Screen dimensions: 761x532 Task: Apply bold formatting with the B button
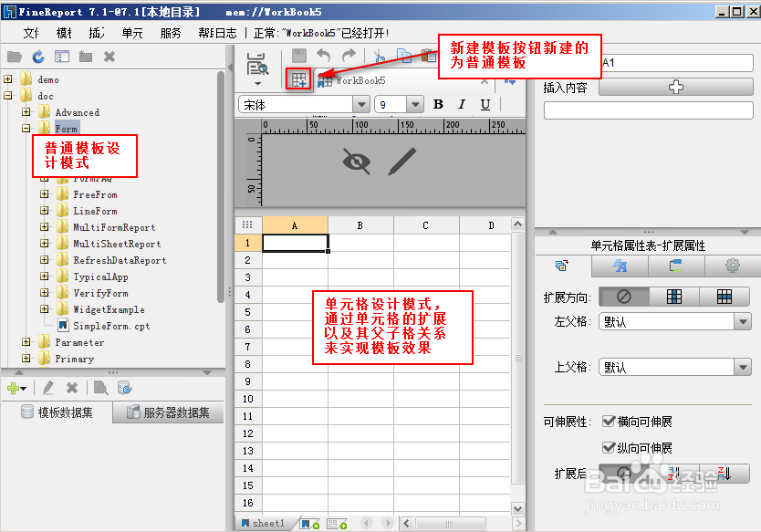click(438, 103)
